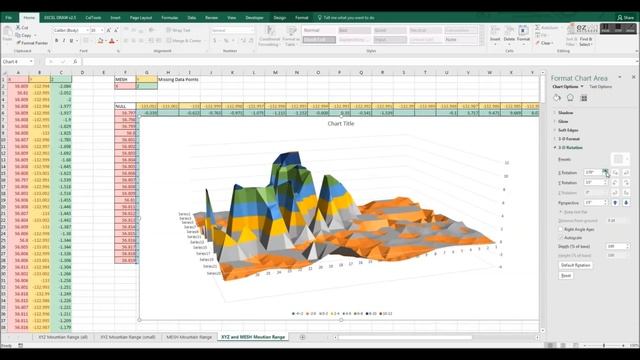This screenshot has width=640, height=360.
Task: Expand Soft Edges section
Action: [568, 130]
